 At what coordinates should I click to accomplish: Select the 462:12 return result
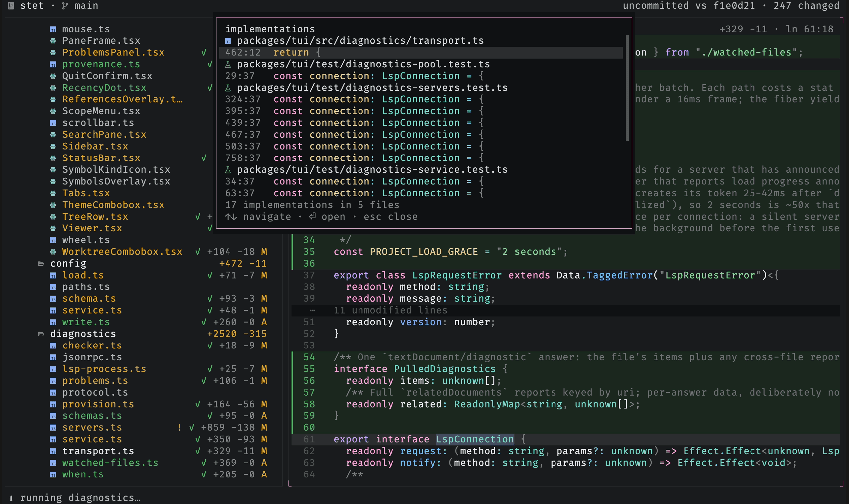coord(421,53)
